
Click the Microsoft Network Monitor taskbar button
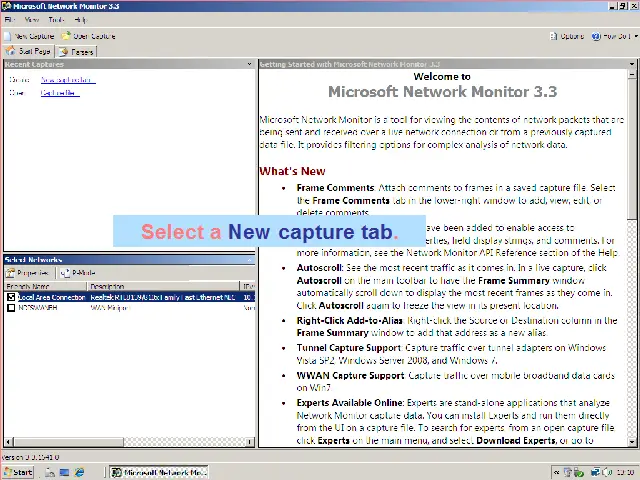click(160, 472)
